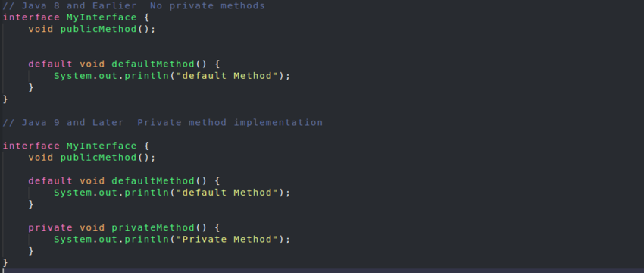The width and height of the screenshot is (644, 273).
Task: Click the "Private Method" string literal
Action: point(227,240)
